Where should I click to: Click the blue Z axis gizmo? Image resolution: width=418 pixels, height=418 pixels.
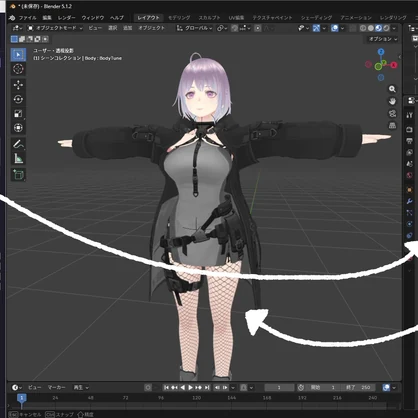pyautogui.click(x=381, y=52)
